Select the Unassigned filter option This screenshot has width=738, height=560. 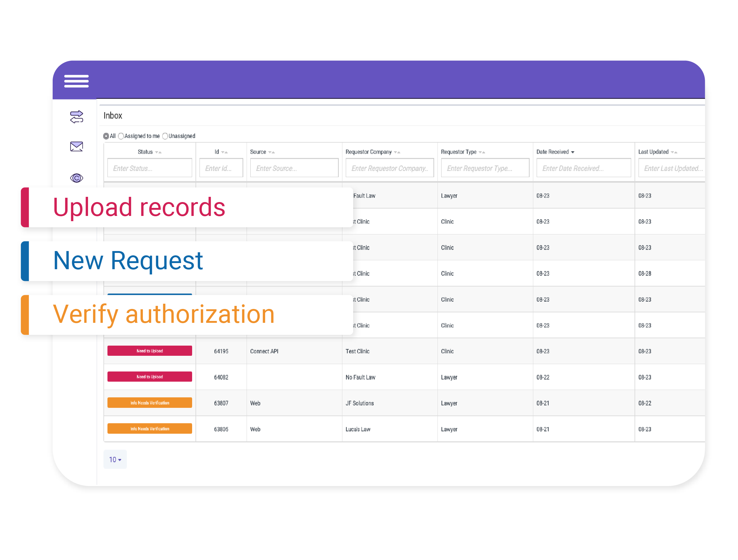[165, 136]
